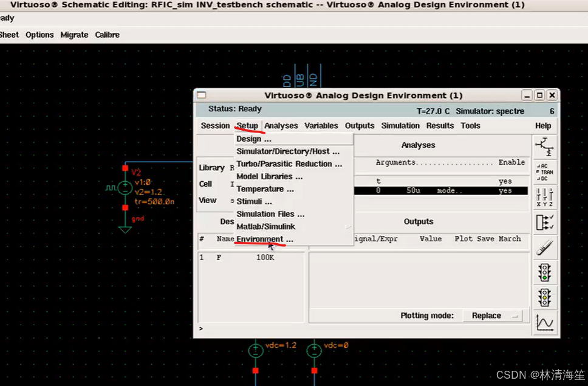This screenshot has height=386, width=588.
Task: Open the Choose Design transistor icon
Action: pyautogui.click(x=544, y=146)
